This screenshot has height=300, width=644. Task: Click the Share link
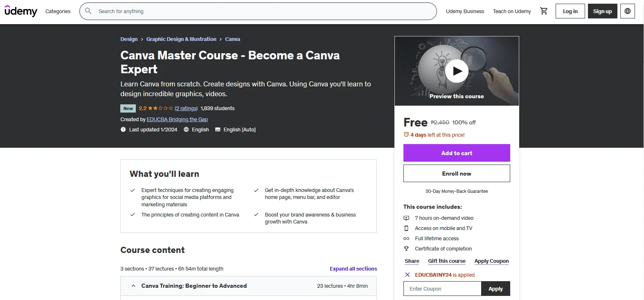click(x=412, y=261)
